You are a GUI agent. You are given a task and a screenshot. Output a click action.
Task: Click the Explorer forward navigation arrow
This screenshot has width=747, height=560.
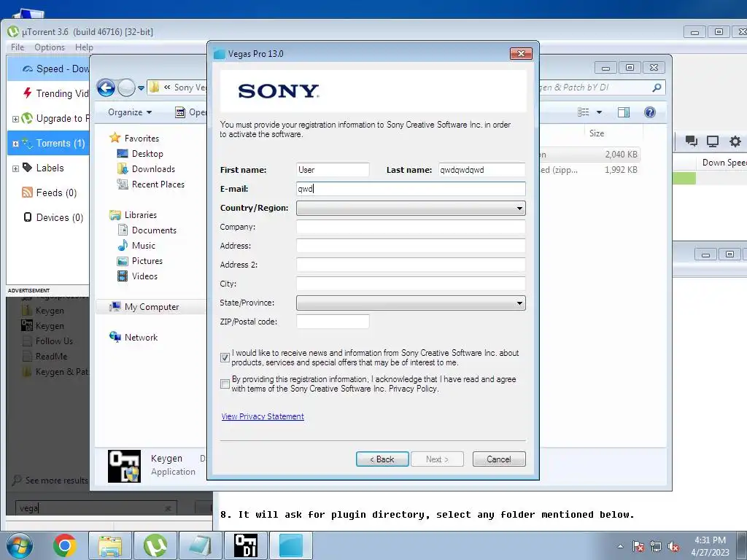(x=126, y=87)
